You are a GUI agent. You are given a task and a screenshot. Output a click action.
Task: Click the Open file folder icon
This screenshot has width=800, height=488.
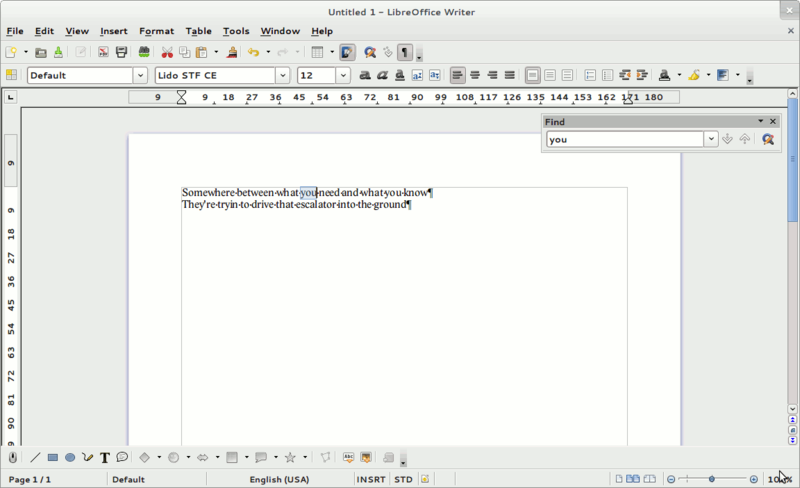41,52
